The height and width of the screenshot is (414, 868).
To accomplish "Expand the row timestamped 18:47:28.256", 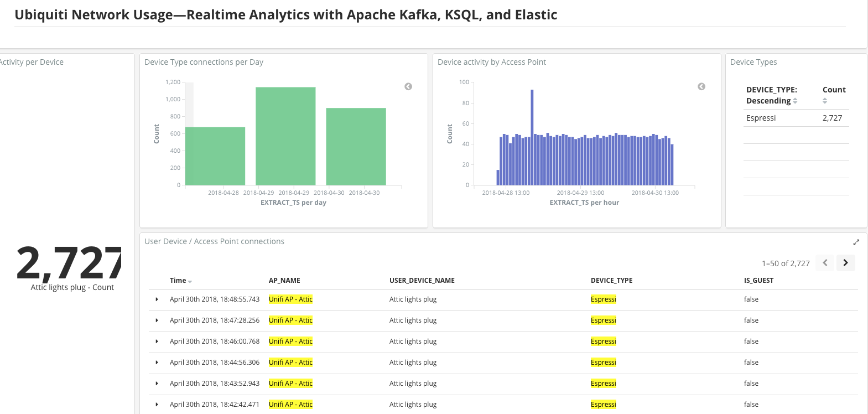I will [157, 320].
